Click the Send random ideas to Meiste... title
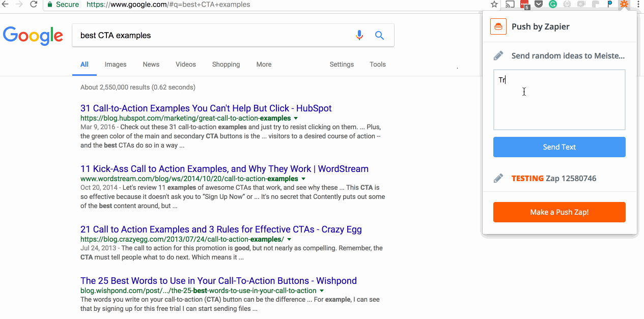Screen dimensions: 644x319 coord(568,55)
